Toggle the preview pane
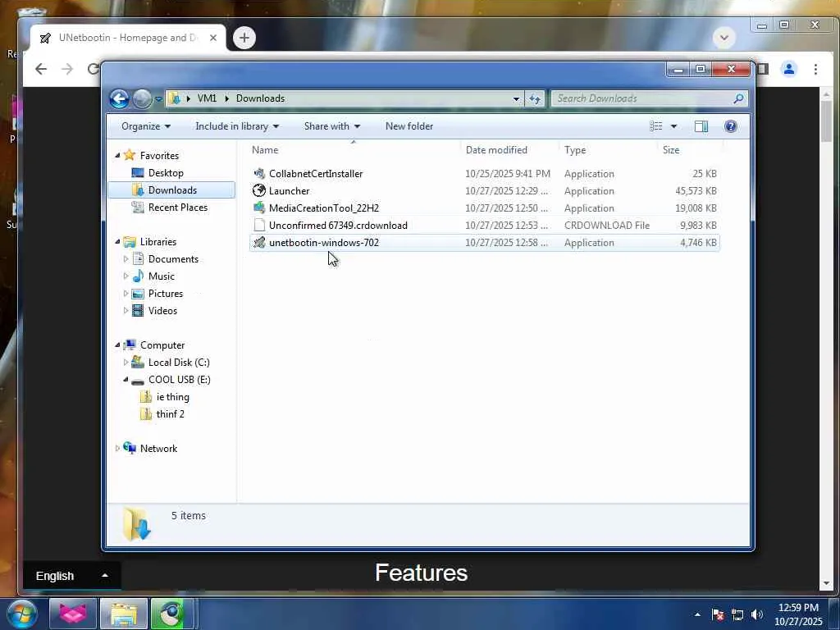This screenshot has height=630, width=840. (x=701, y=126)
